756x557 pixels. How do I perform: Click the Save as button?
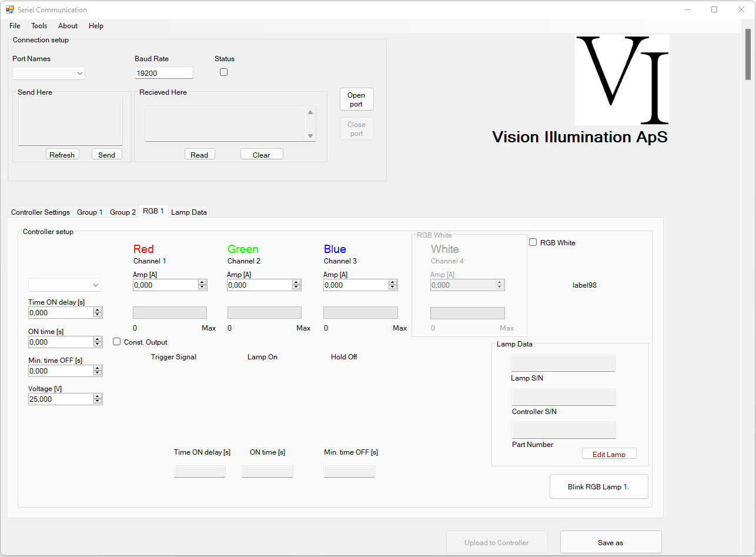pos(611,542)
